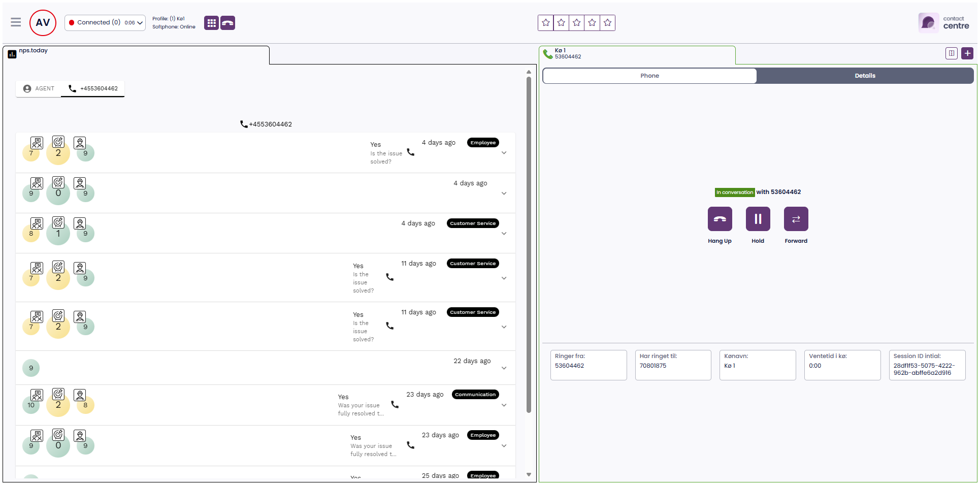Expand the survey entry from 22 days ago
The width and height of the screenshot is (980, 485).
pos(504,368)
